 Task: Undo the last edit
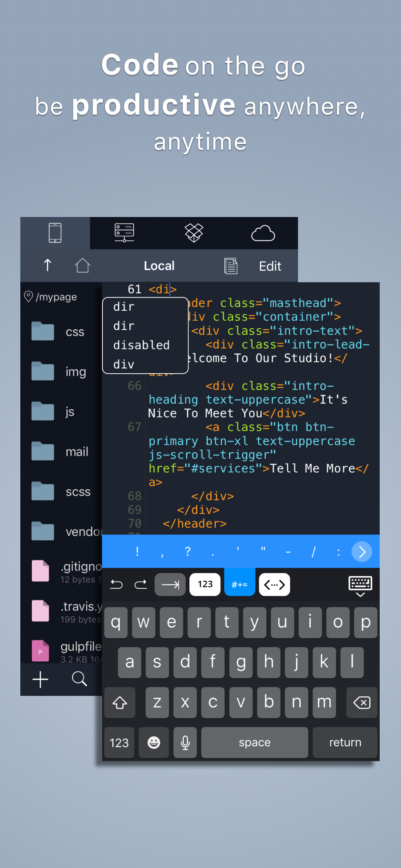(x=117, y=584)
